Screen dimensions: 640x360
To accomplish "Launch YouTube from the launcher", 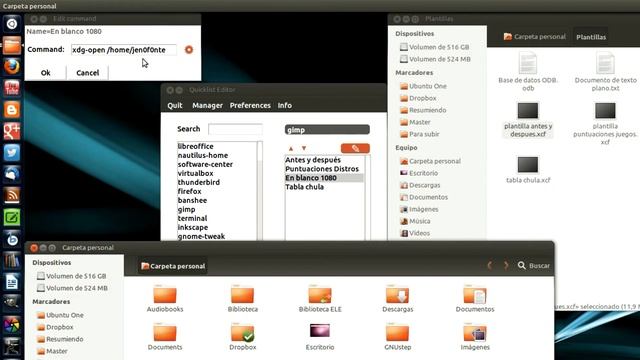I will [12, 88].
